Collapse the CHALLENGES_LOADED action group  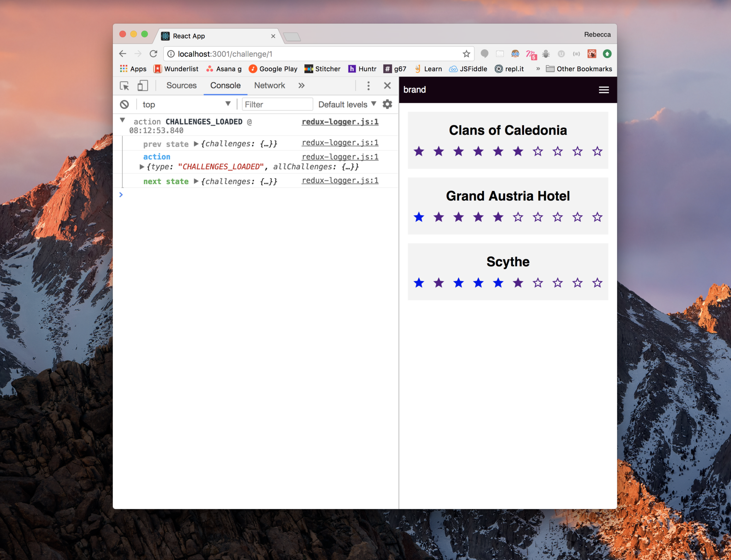(x=122, y=121)
